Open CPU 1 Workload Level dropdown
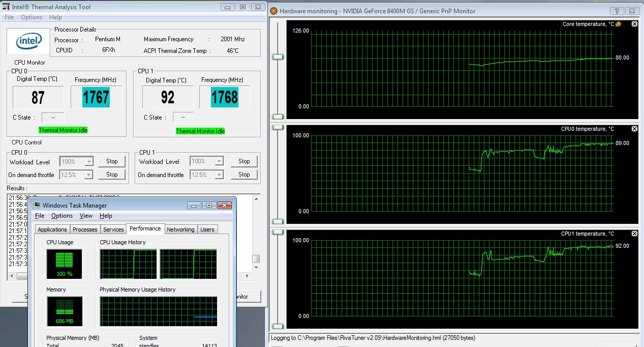Screen dimensions: 644x347 [219, 162]
